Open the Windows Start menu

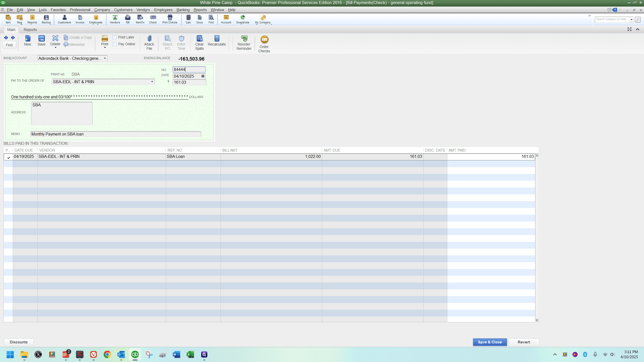[10, 354]
